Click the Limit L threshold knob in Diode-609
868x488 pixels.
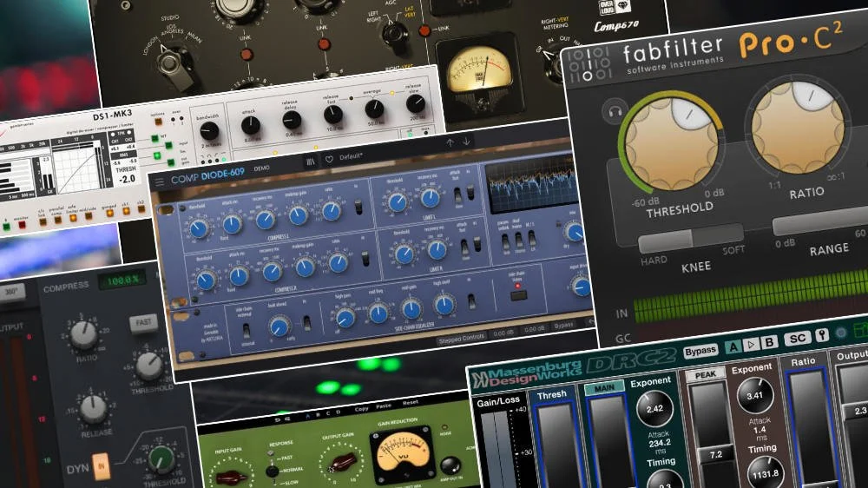[397, 202]
